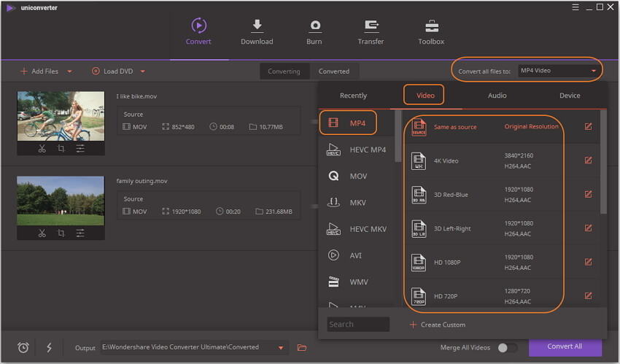The height and width of the screenshot is (364, 620).
Task: Open the hamburger menu in title bar
Action: click(x=576, y=7)
